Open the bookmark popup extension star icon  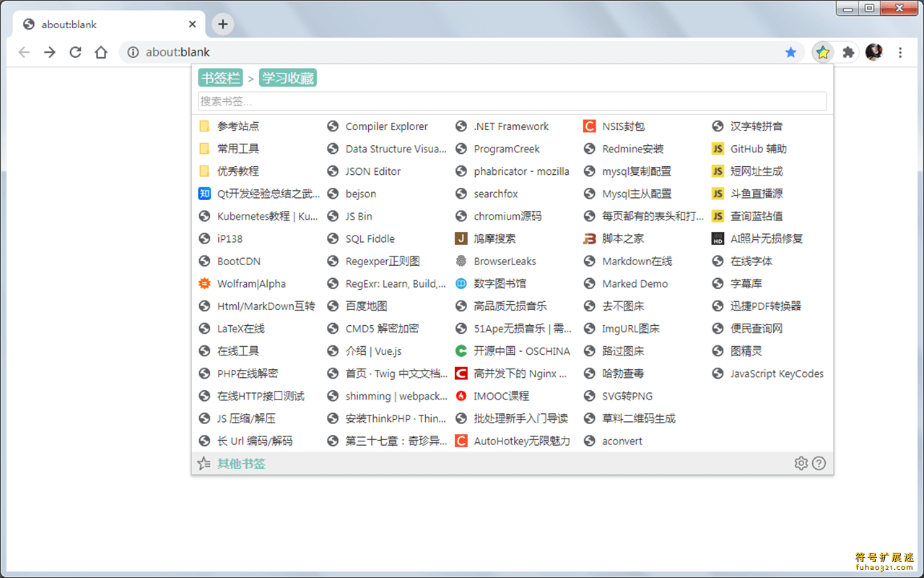[x=823, y=52]
